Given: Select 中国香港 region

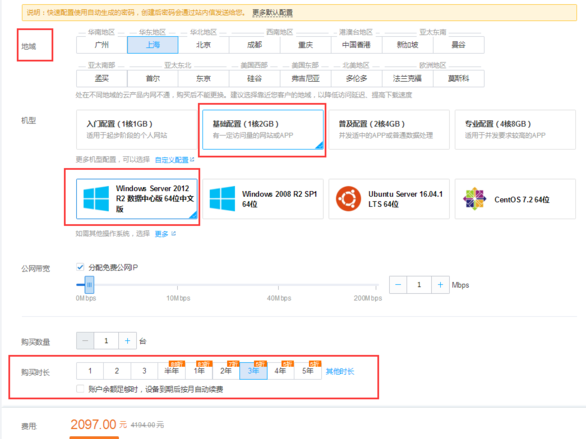Looking at the screenshot, I should [x=357, y=45].
